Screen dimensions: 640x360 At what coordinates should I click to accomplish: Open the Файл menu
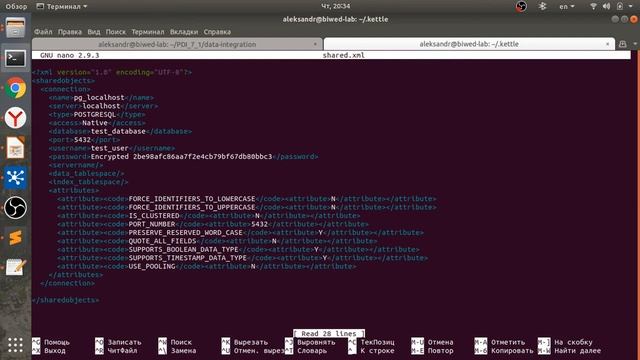click(43, 32)
